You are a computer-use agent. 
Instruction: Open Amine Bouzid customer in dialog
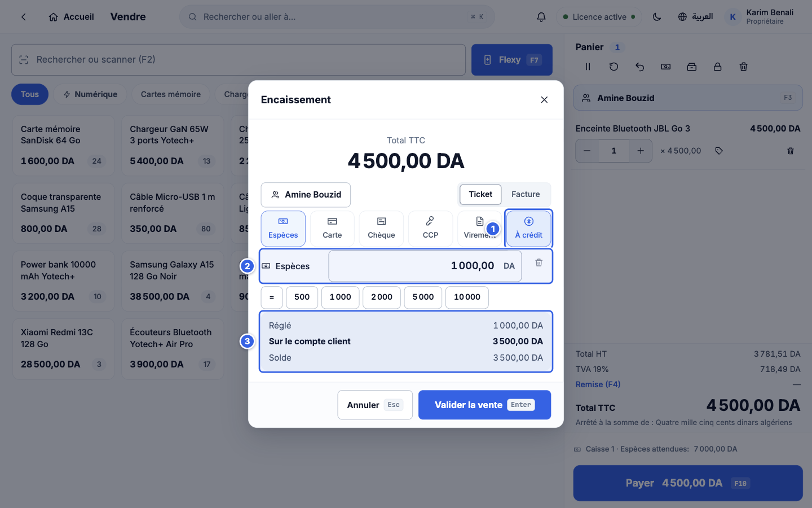306,195
